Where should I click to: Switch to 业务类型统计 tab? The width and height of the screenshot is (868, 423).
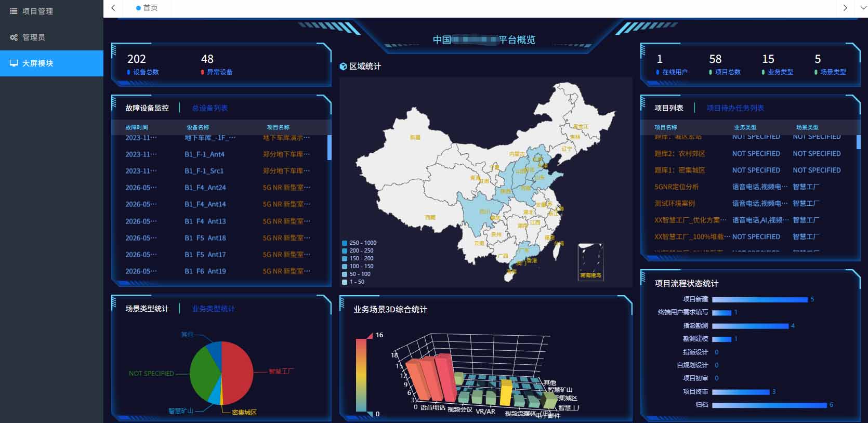point(213,309)
